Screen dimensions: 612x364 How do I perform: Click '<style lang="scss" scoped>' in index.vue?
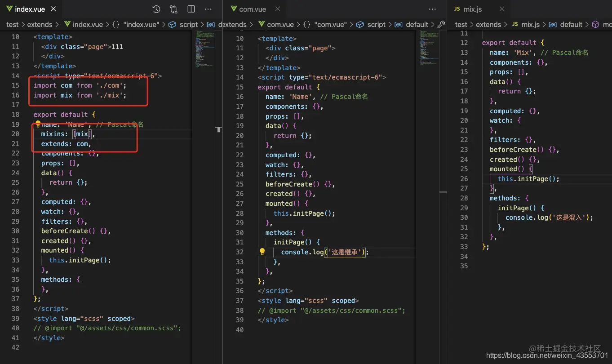tap(84, 318)
